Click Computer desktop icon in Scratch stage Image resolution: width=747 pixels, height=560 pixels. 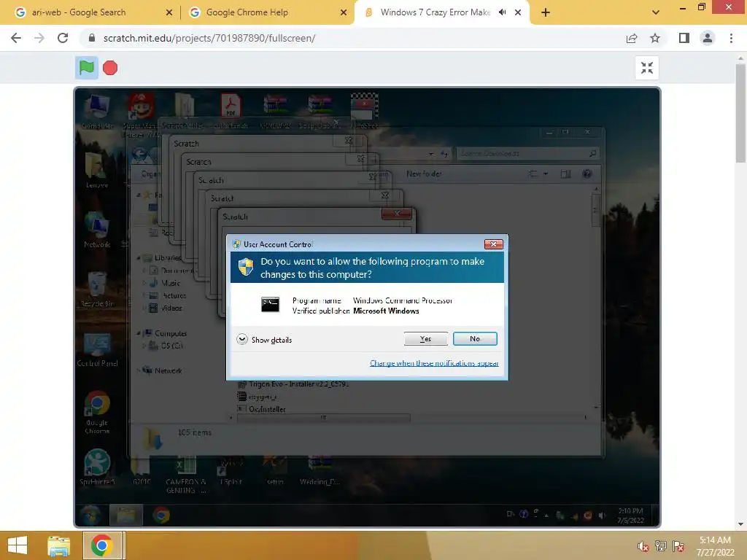coord(97,112)
